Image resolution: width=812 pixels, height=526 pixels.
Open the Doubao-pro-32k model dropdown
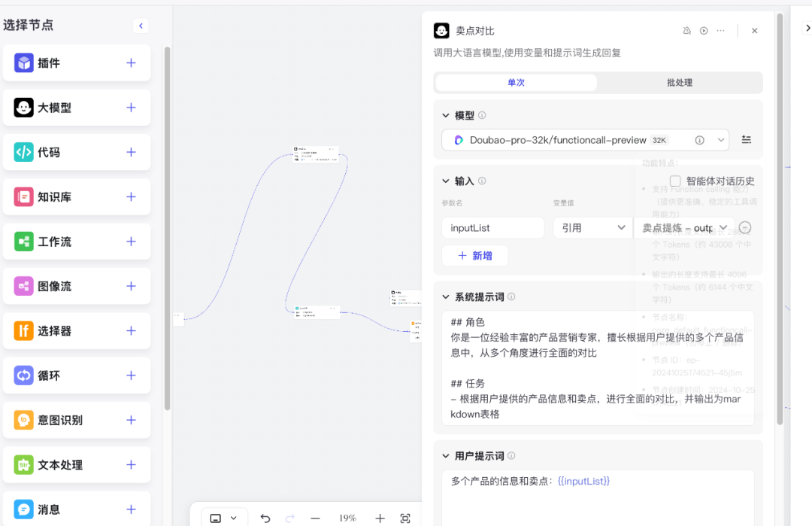click(585, 140)
